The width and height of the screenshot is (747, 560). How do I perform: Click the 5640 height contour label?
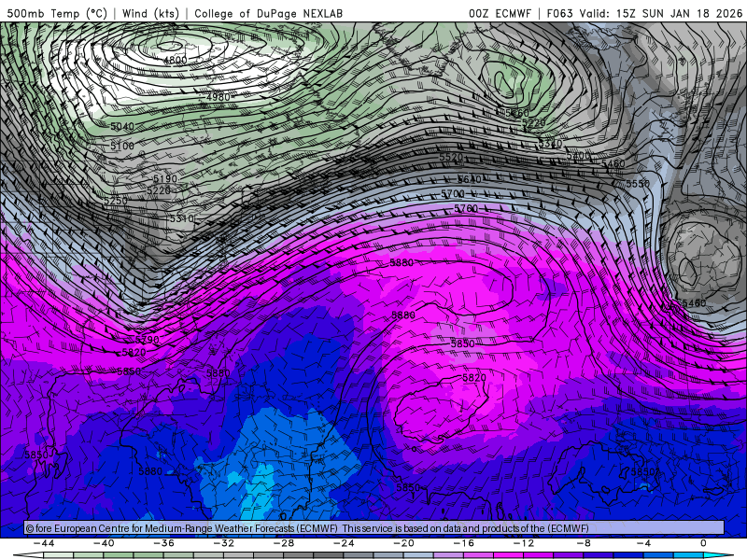[469, 179]
